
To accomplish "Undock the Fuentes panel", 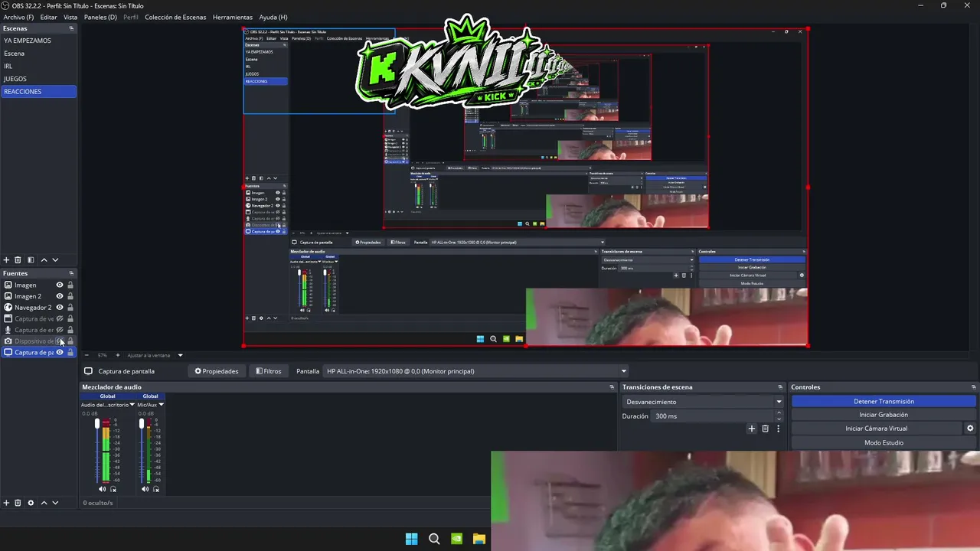I will click(71, 273).
